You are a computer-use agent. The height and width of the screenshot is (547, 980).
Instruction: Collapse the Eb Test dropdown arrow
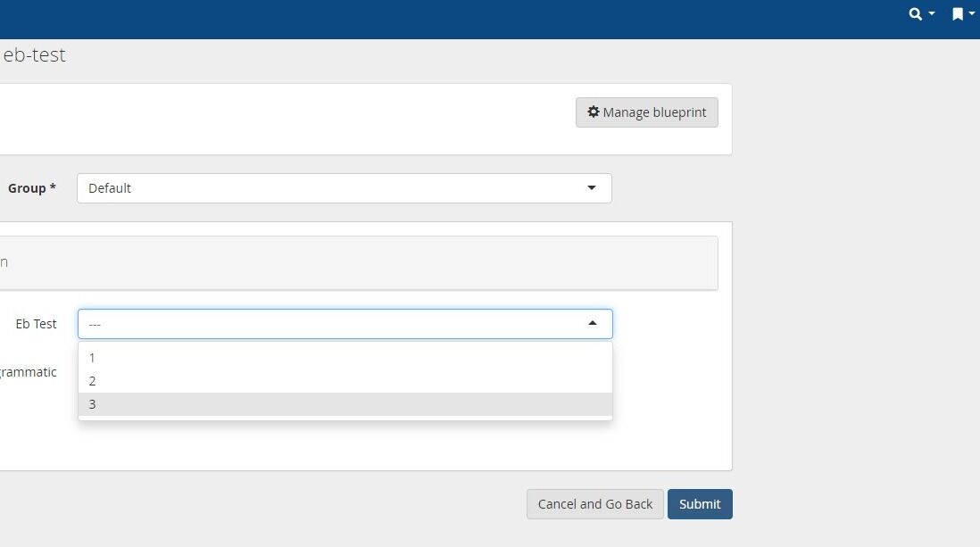coord(593,323)
